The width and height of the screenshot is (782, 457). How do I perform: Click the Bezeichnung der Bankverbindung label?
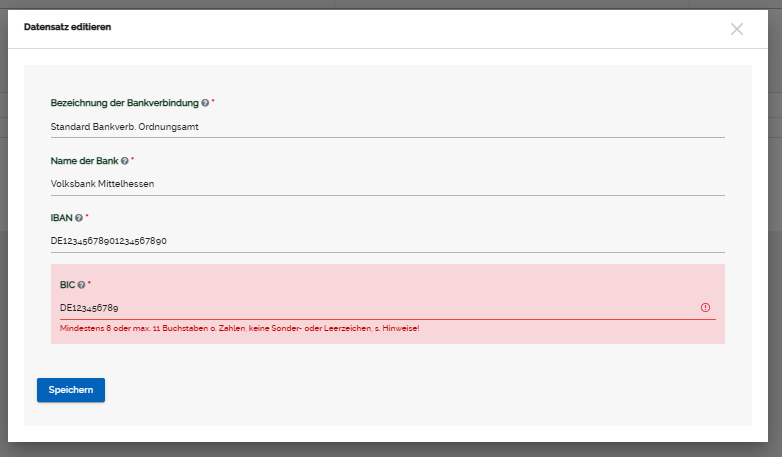point(124,103)
